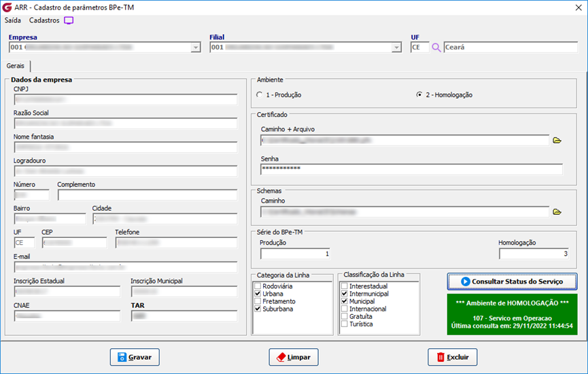Click the TAR input field
Screen dimensions: 588x374
pos(184,316)
